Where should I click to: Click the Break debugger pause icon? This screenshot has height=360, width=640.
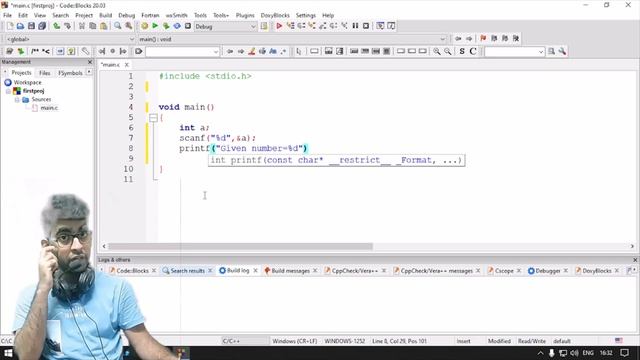click(x=355, y=26)
